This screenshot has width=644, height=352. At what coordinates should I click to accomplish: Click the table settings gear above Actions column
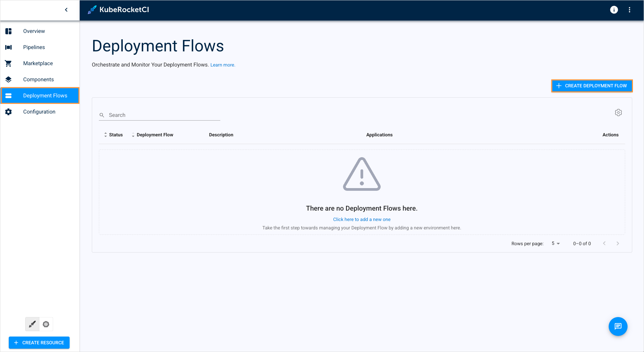pyautogui.click(x=618, y=112)
